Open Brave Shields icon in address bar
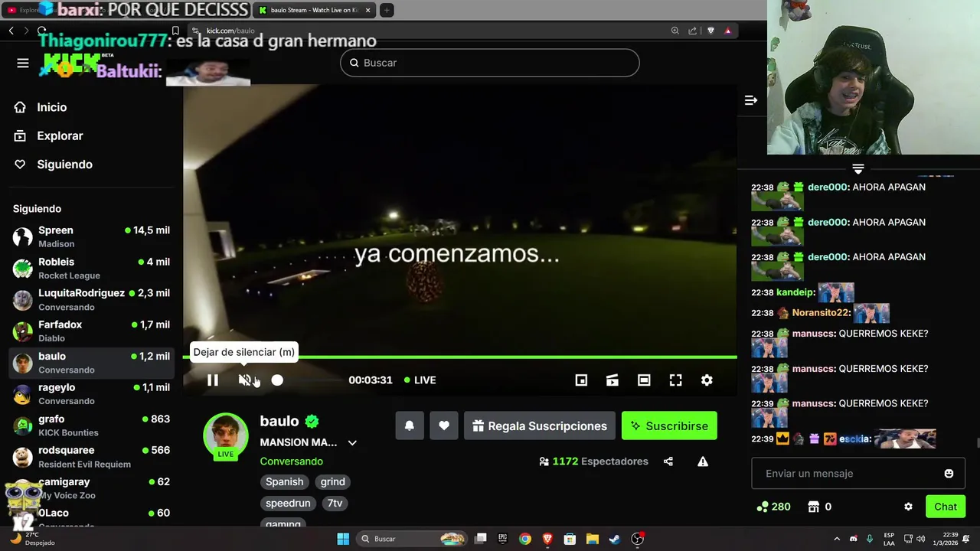Screen dimensions: 980x551 (x=710, y=31)
